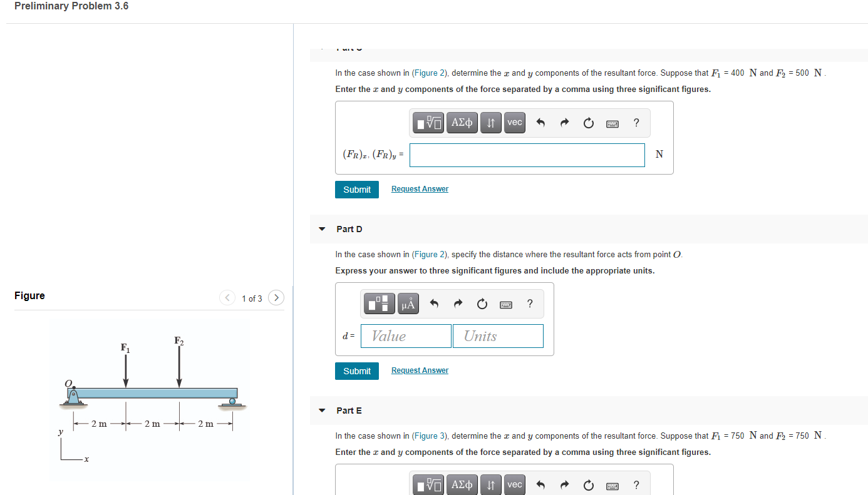Show keyboard shortcuts in Part C toolbar
This screenshot has width=868, height=495.
click(612, 123)
